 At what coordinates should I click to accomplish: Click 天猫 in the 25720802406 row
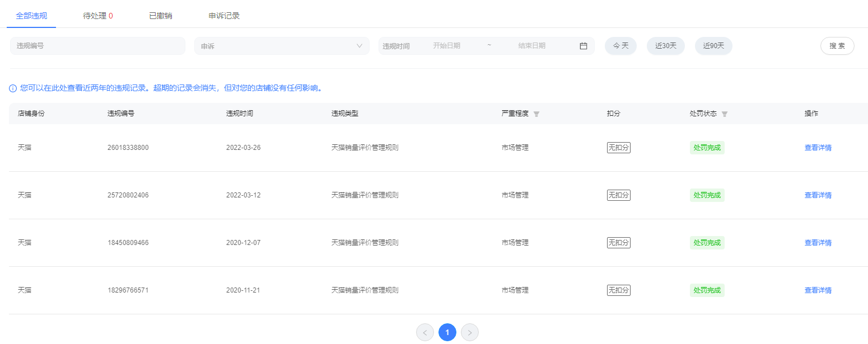(25, 195)
